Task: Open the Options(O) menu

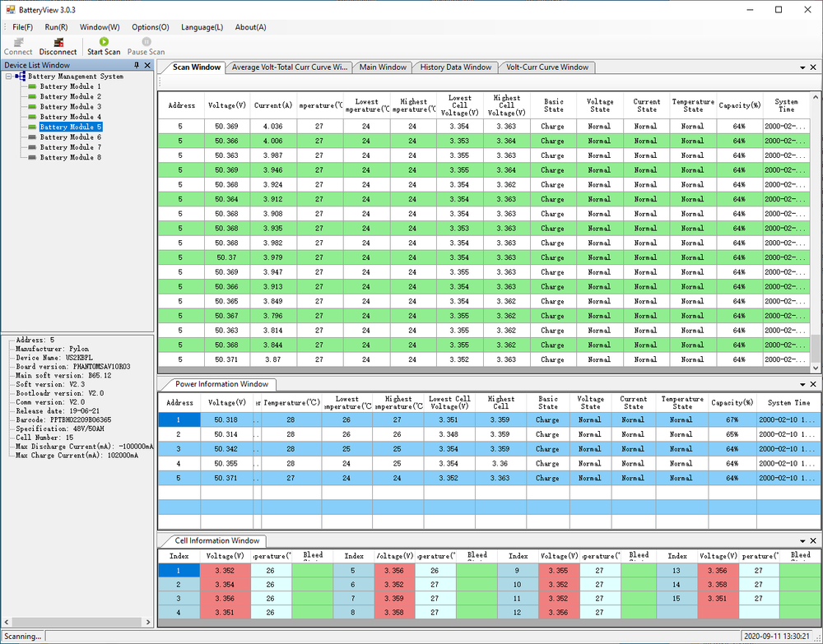Action: pyautogui.click(x=150, y=27)
